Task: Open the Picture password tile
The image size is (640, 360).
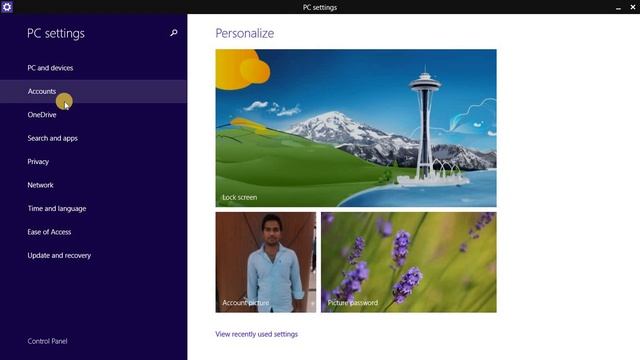Action: click(409, 262)
